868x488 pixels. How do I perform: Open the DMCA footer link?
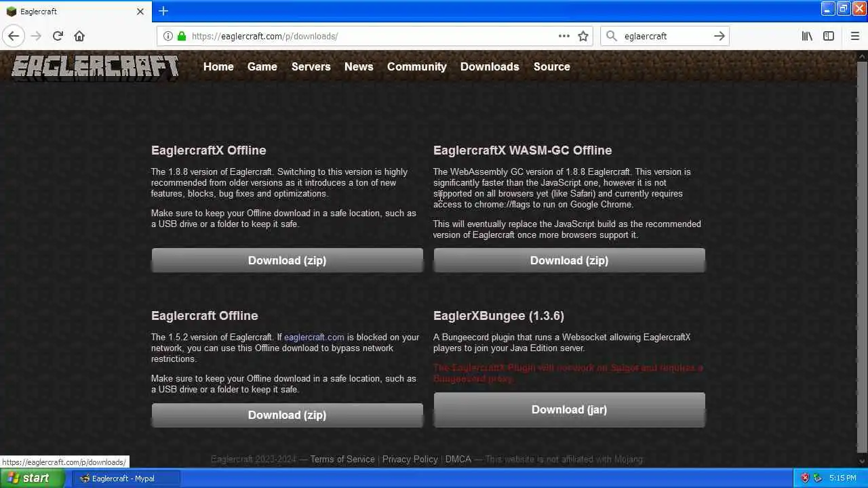click(x=458, y=459)
